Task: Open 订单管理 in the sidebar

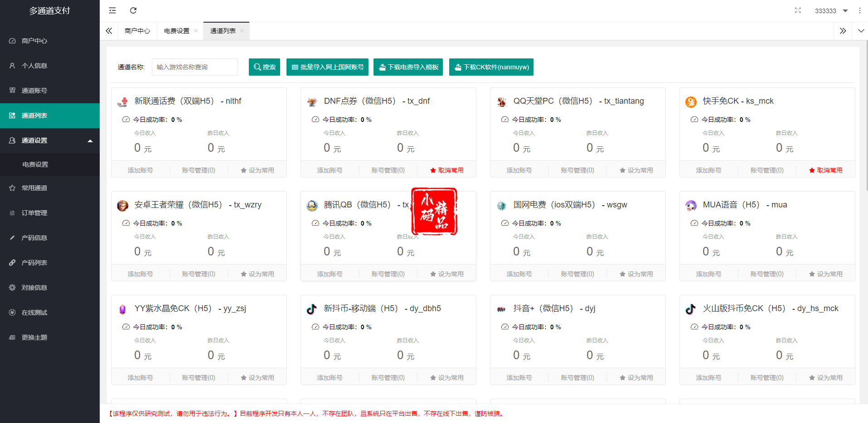Action: pos(50,213)
